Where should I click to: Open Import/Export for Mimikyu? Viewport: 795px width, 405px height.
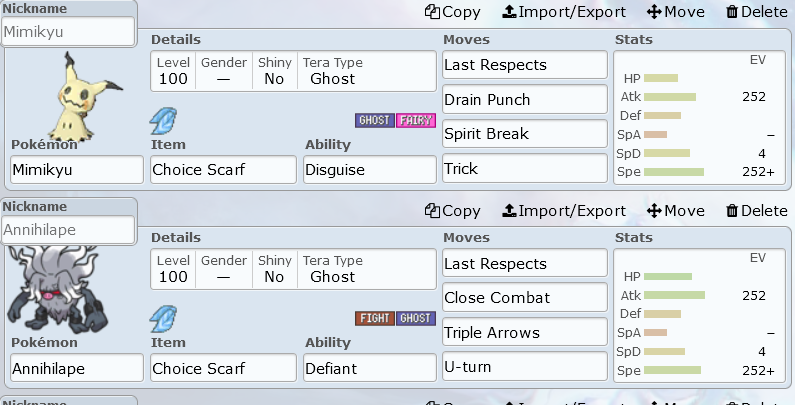tap(564, 12)
